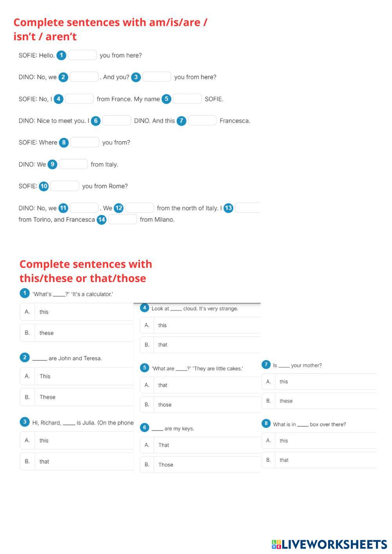Image resolution: width=392 pixels, height=554 pixels.
Task: Click blank 2 after 'No, we'
Action: 84,77
